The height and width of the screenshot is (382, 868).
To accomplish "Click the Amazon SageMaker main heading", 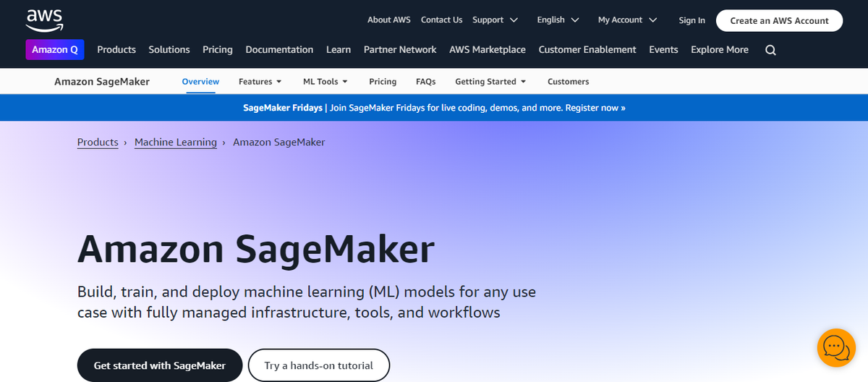I will [256, 249].
